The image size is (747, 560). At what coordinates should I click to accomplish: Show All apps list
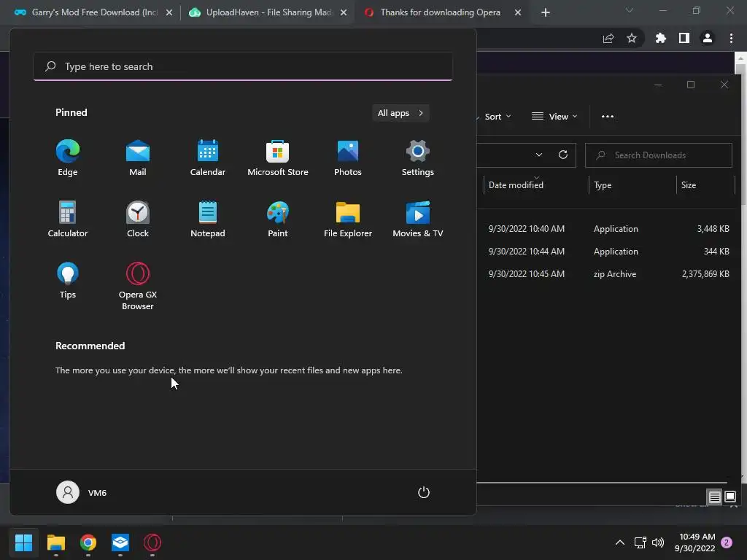pyautogui.click(x=400, y=113)
